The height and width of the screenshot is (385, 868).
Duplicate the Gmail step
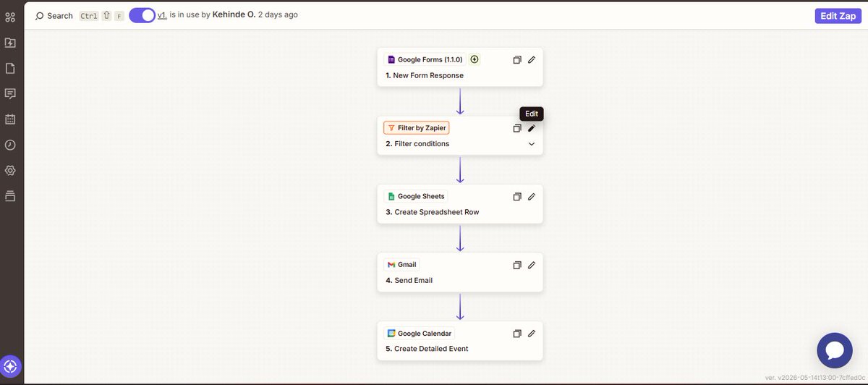coord(517,265)
